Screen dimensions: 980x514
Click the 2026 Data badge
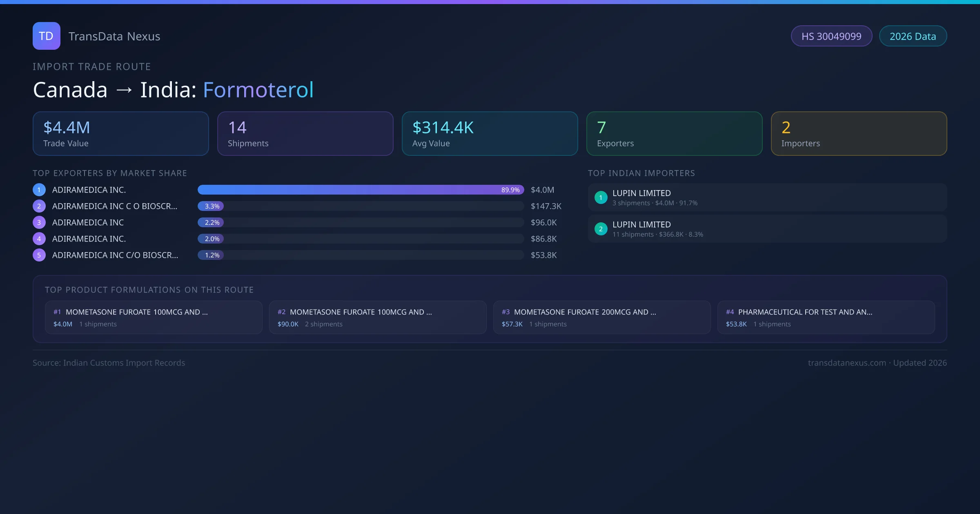913,36
